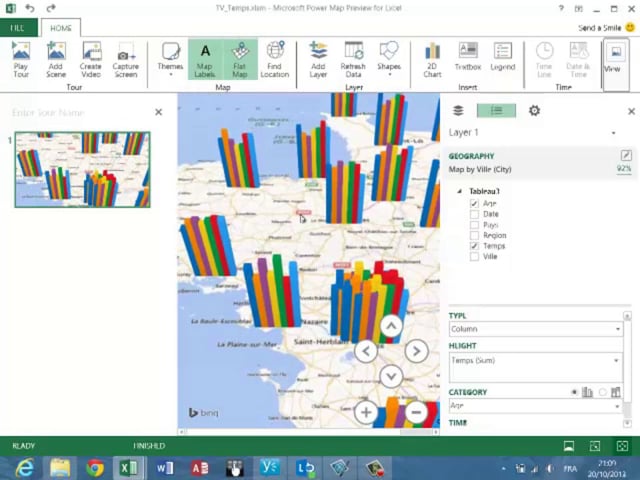Select scene 1 thumbnail
Image resolution: width=640 pixels, height=480 pixels.
82,169
